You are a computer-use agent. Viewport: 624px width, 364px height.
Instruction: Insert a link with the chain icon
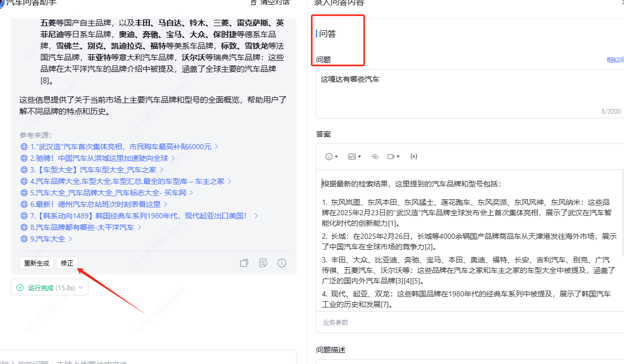[x=375, y=157]
